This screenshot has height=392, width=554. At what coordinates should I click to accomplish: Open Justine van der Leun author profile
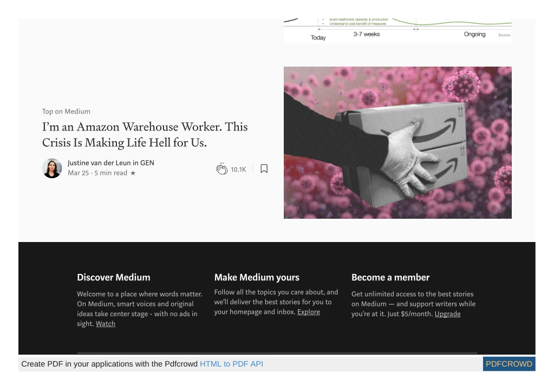(99, 163)
